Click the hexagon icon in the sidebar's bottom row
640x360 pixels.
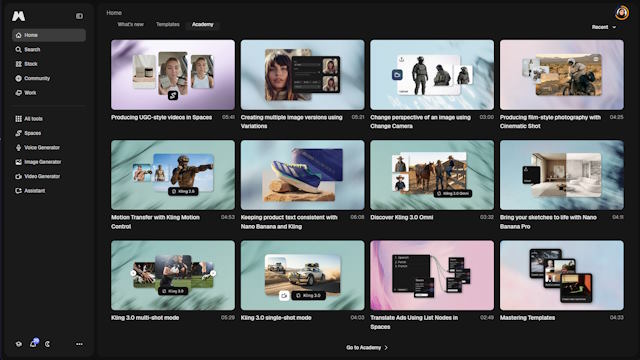point(19,344)
